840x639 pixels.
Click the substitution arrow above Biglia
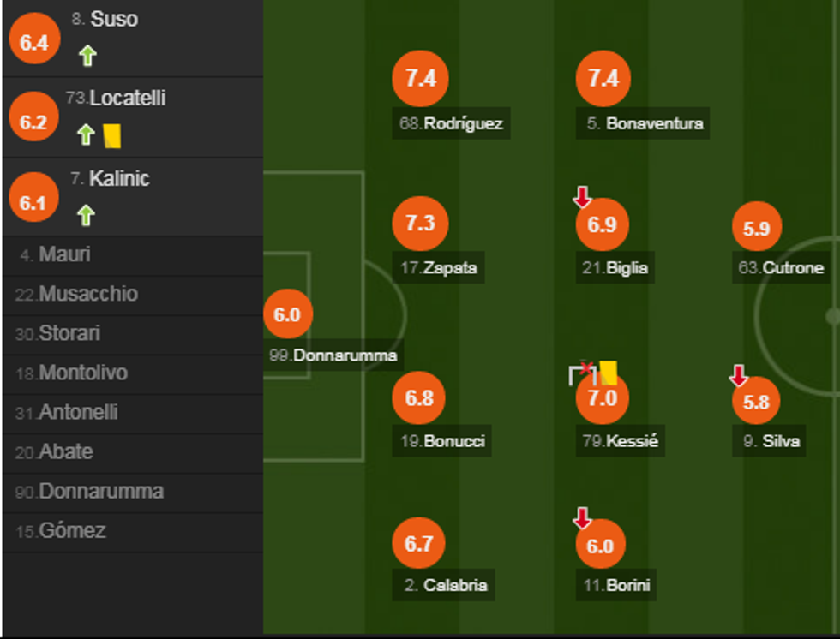point(584,197)
